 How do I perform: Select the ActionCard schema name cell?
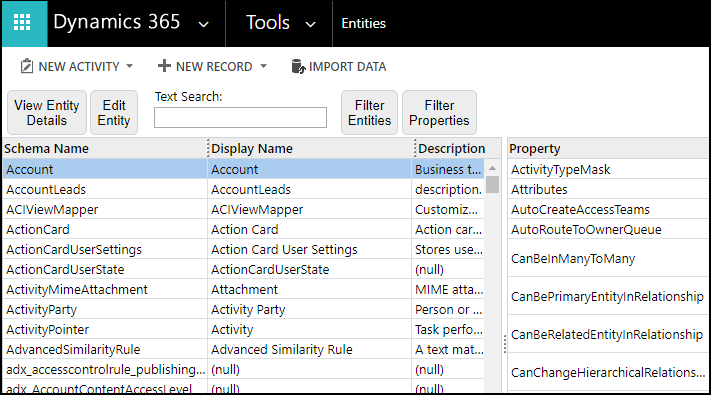[x=105, y=229]
